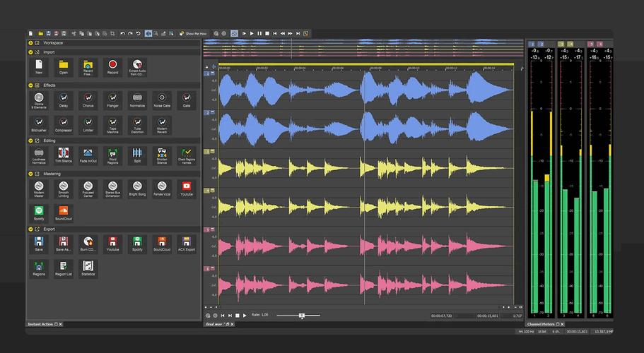
Task: Select the Instant Action panel tab
Action: pyautogui.click(x=40, y=324)
